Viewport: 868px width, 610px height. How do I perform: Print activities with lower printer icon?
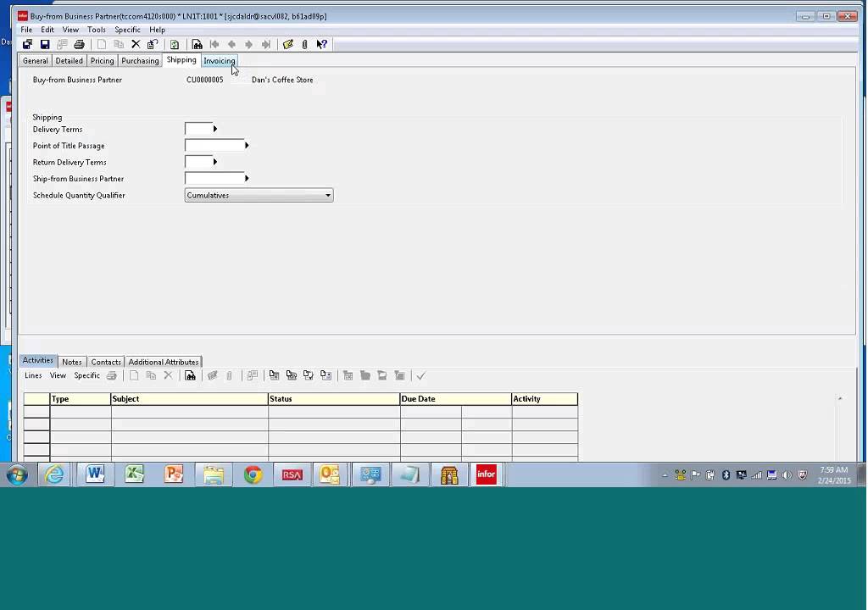pos(111,376)
